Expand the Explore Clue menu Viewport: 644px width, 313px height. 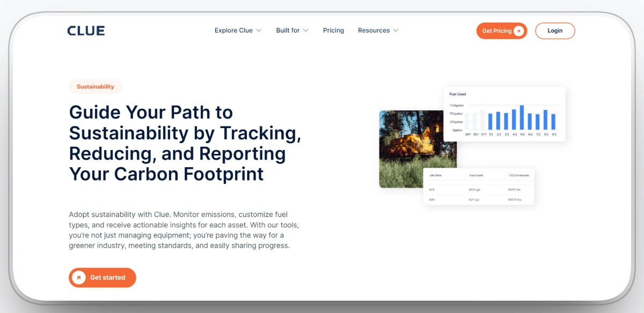click(238, 31)
